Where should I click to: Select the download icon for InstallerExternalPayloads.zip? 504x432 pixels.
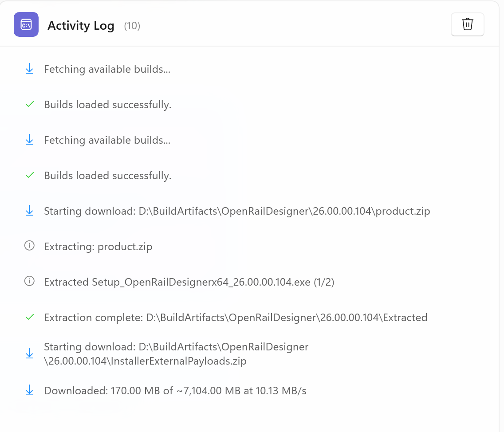click(x=29, y=353)
